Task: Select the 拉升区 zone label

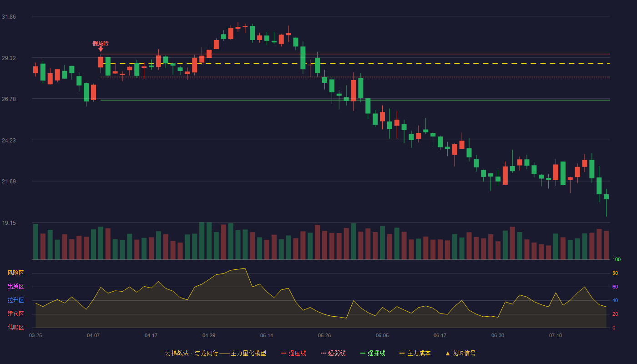Action: (x=15, y=300)
